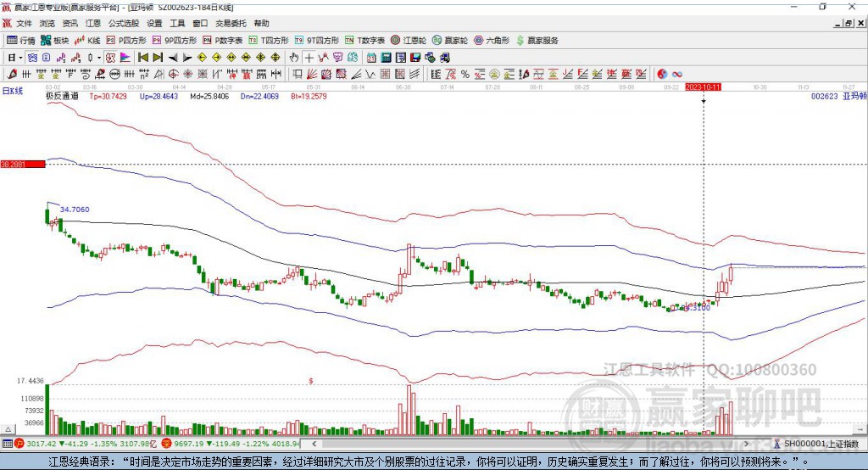The width and height of the screenshot is (868, 470).
Task: Click the red 38.2881 price label
Action: tap(23, 164)
